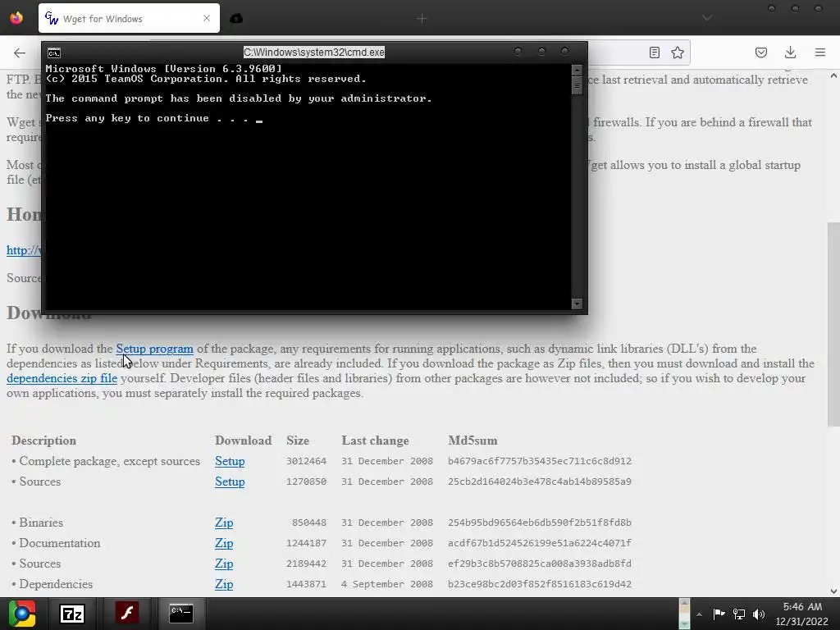Bookmark this page with star icon

(x=678, y=52)
